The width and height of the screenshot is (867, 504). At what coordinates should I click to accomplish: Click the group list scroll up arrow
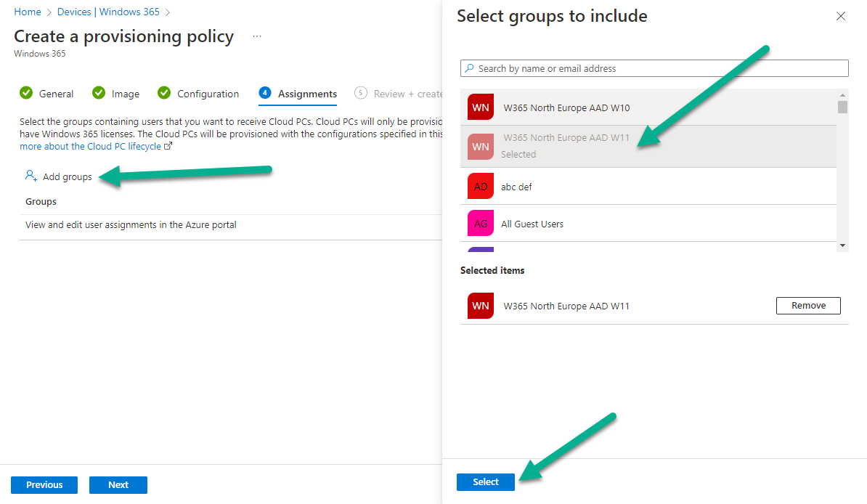pyautogui.click(x=842, y=95)
